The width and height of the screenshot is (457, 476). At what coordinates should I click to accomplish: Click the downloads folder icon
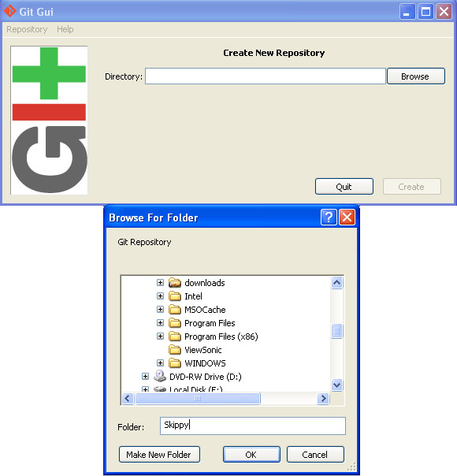point(175,283)
